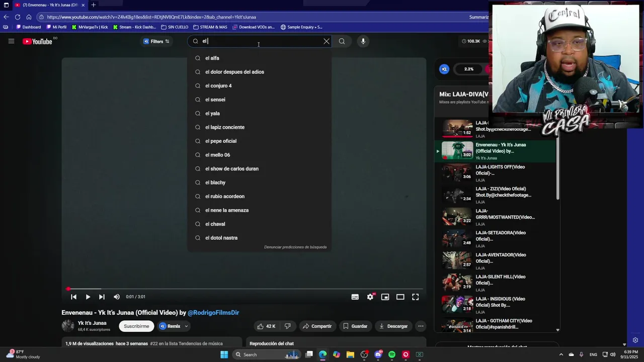Pick suggestion 'el rubio acordeon'
This screenshot has width=644, height=362.
pyautogui.click(x=259, y=196)
